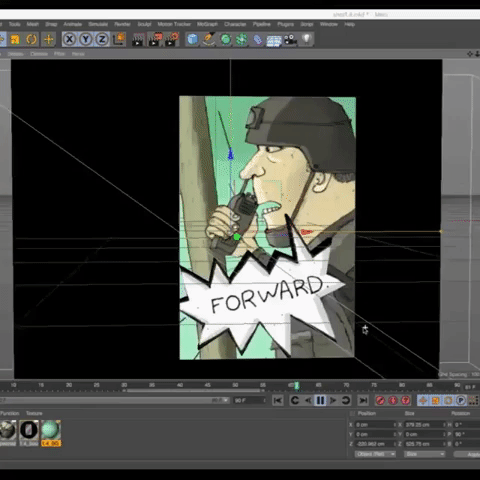
Task: Select the spline Pen tool icon
Action: (209, 39)
